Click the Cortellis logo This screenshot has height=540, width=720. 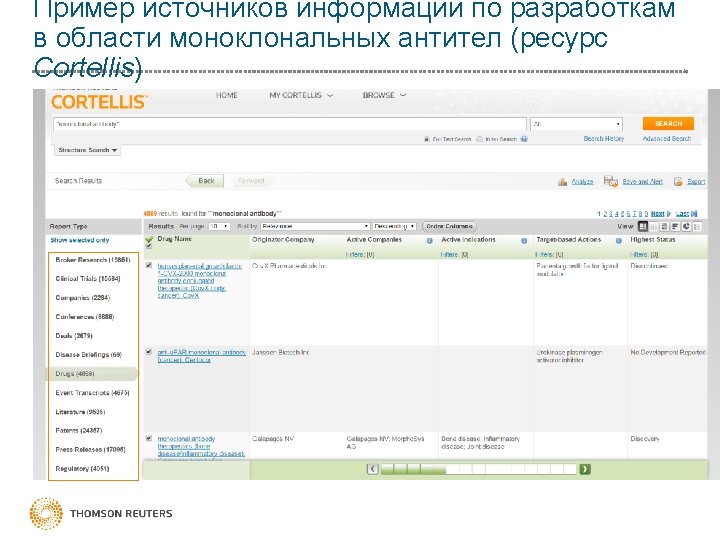pos(99,101)
